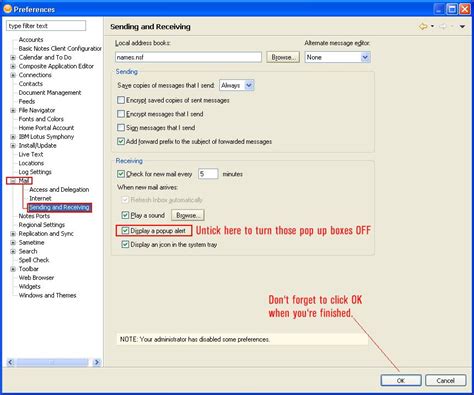Viewport: 474px width, 395px height.
Task: Select Home Portal Account item
Action: [46, 128]
